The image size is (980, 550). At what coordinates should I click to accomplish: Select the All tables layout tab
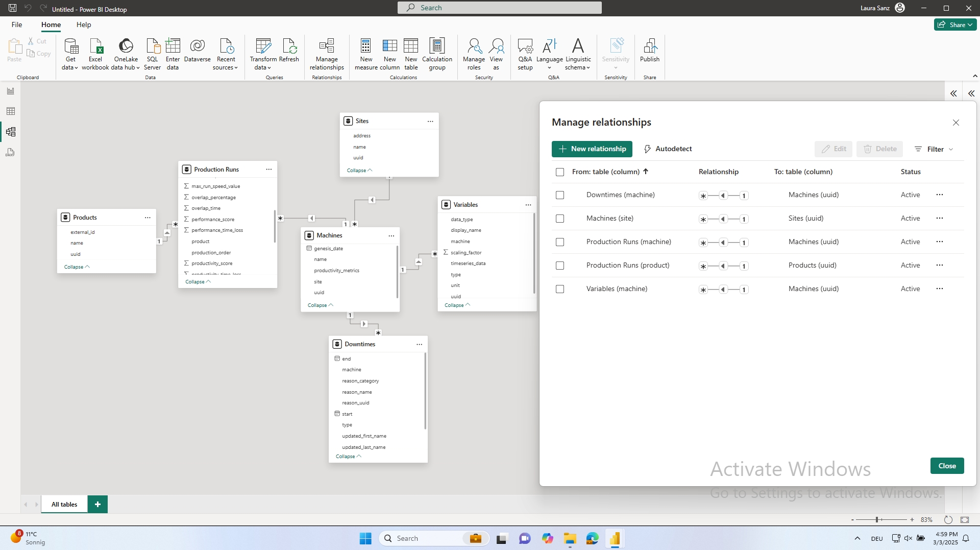pyautogui.click(x=64, y=504)
